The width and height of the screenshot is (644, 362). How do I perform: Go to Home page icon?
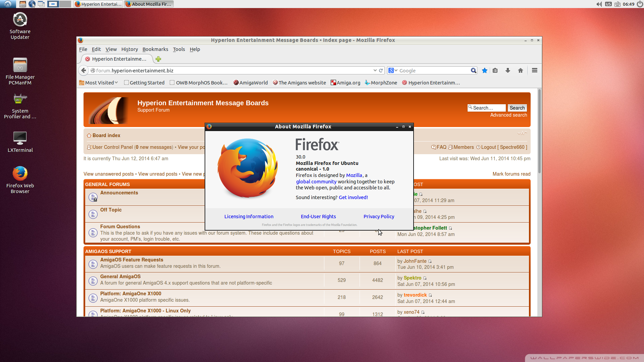click(520, 70)
